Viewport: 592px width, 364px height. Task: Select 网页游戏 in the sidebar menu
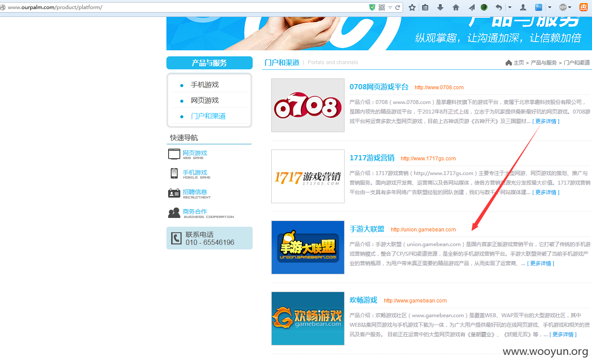205,101
